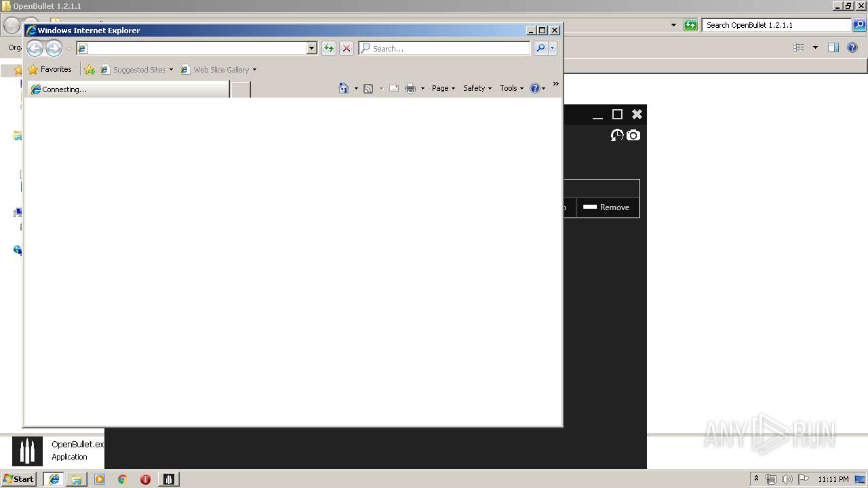Open Google Chrome taskbar icon

coord(123,479)
